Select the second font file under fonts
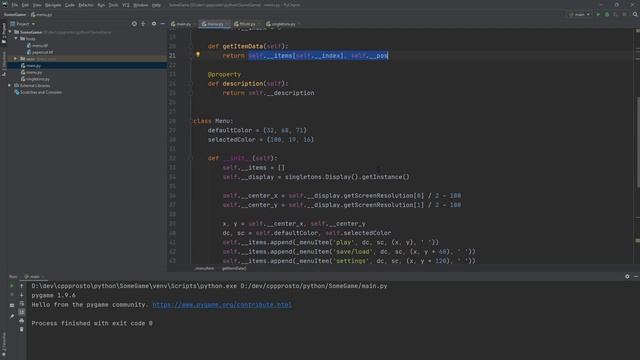640x360 pixels. point(41,52)
